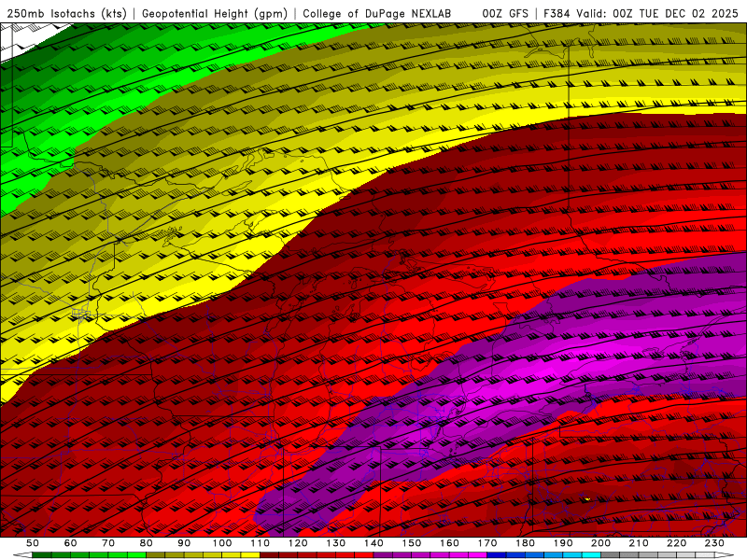Viewport: 747px width, 560px height.
Task: Click the 70 label on the color scale
Action: click(108, 543)
